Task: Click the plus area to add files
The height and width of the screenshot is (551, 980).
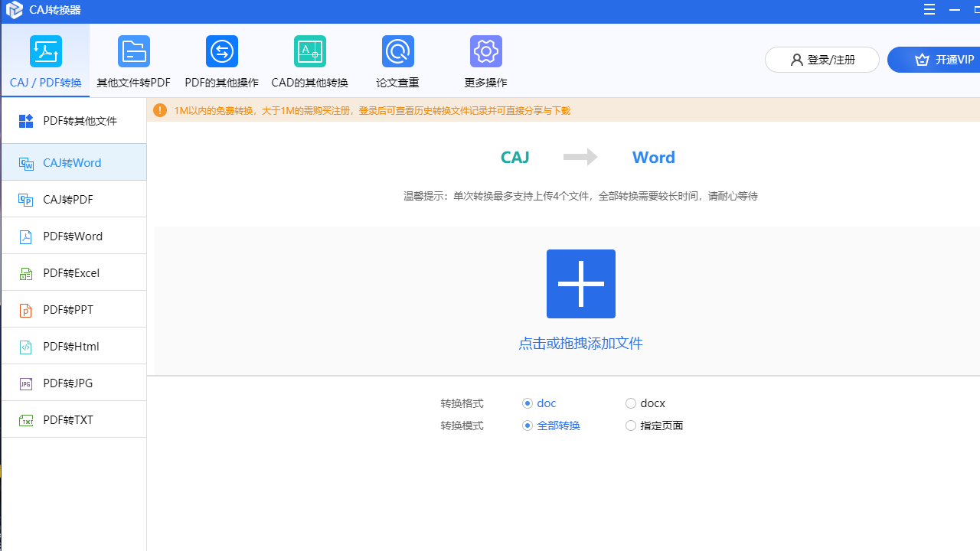Action: [x=580, y=284]
